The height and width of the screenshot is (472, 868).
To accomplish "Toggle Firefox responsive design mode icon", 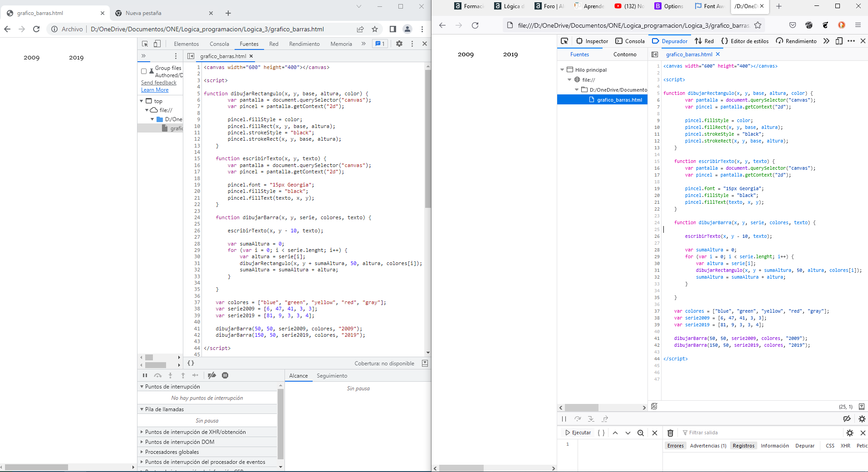I will point(839,41).
